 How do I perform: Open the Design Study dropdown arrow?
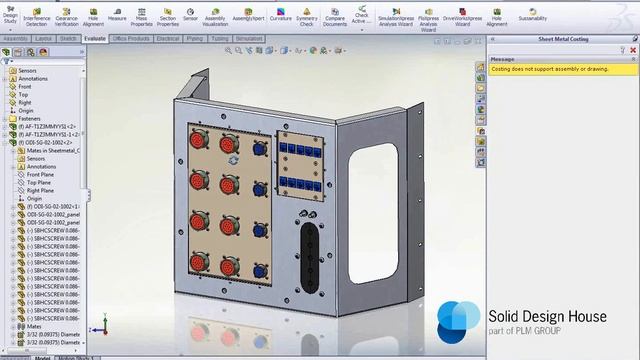10,30
